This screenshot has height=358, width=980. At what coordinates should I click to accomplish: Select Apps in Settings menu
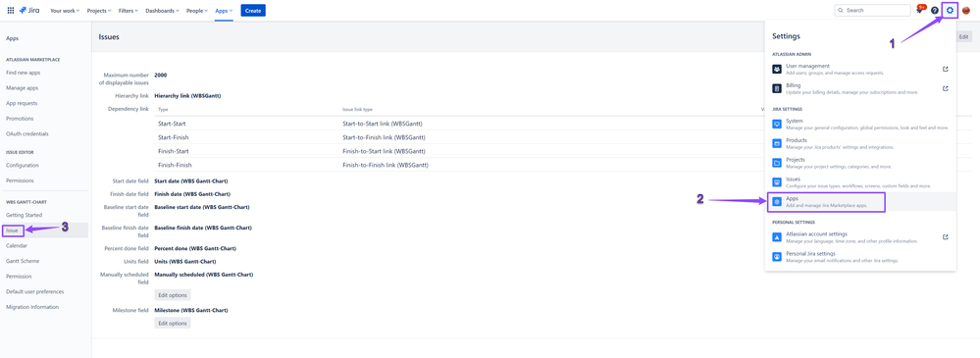pos(860,201)
